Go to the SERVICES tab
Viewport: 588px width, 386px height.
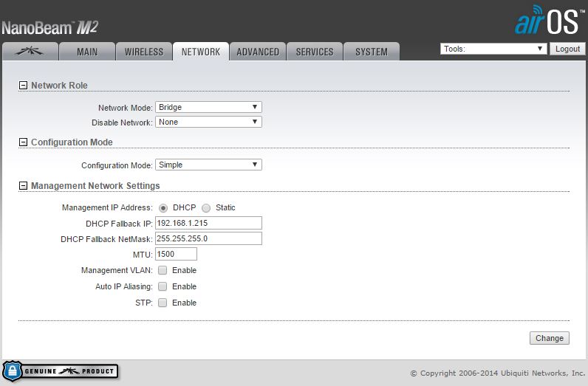coord(315,52)
